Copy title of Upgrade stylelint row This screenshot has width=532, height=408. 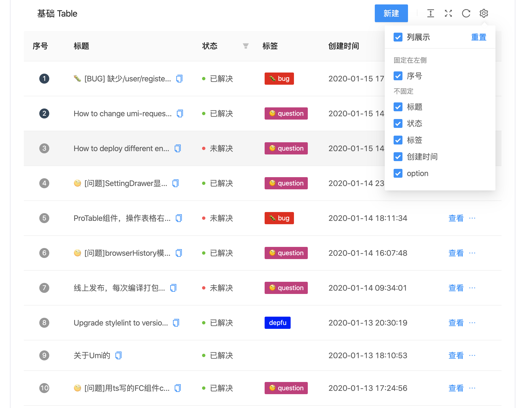[x=176, y=323]
